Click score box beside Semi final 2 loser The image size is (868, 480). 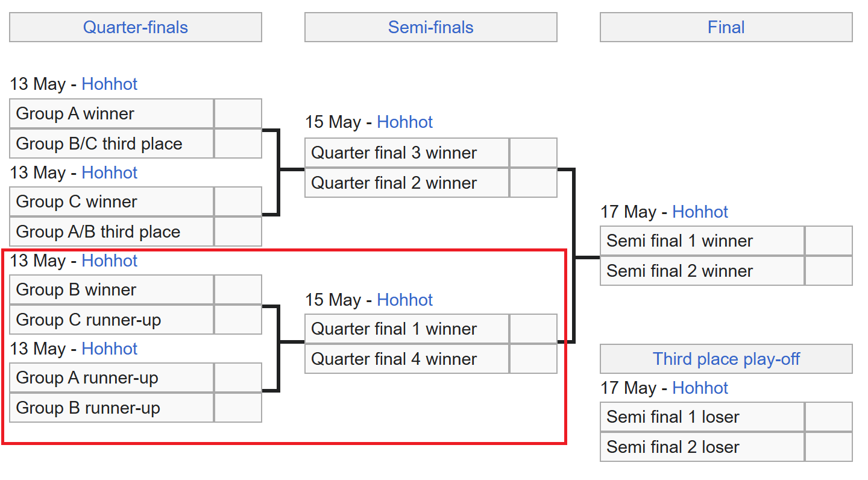[x=828, y=447]
